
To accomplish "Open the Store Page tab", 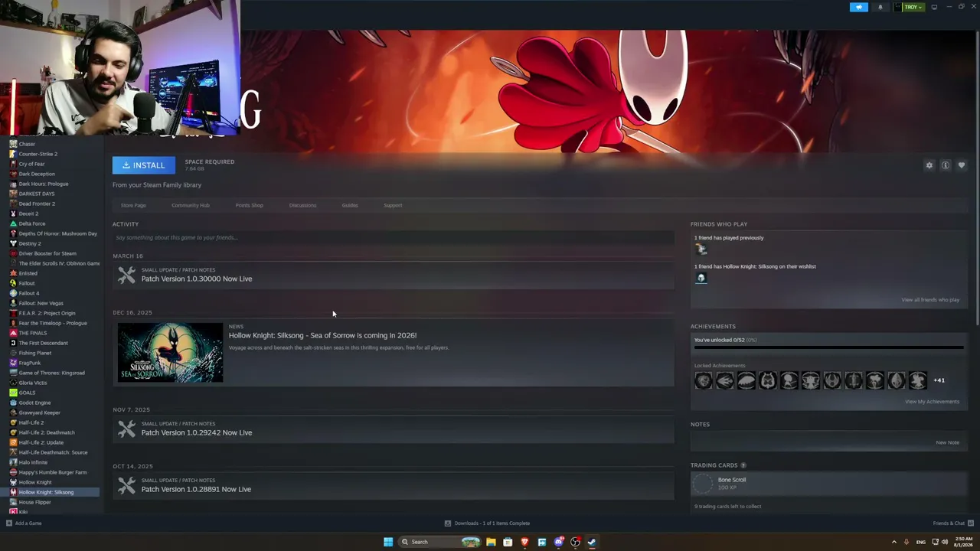I will pos(133,205).
